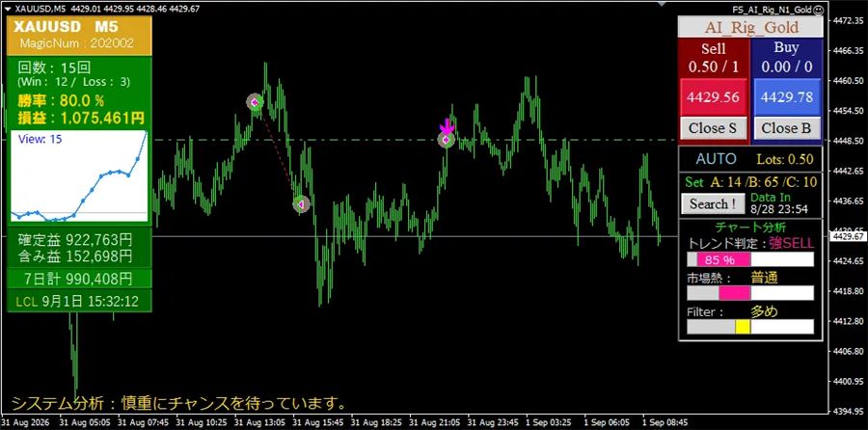The height and width of the screenshot is (430, 868).
Task: Click the Close S button
Action: [713, 128]
